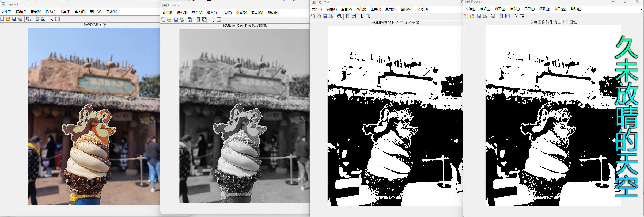Print Figure 1 with the printer icon
This screenshot has height=217, width=644.
click(x=20, y=19)
